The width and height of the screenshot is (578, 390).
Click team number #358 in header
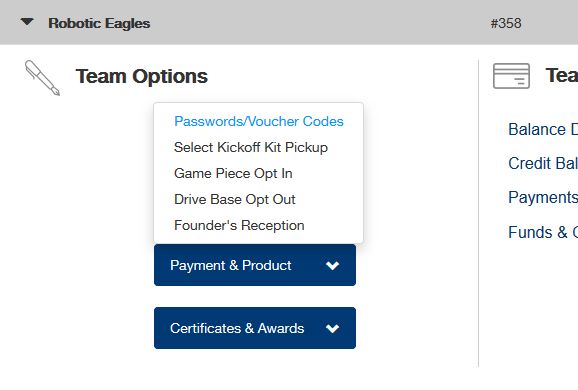(x=506, y=23)
